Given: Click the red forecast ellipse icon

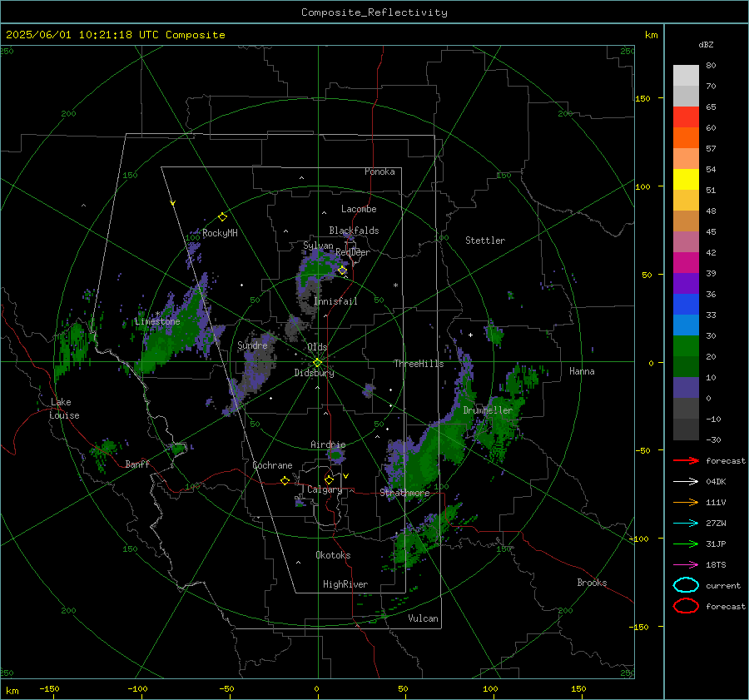Looking at the screenshot, I should click(686, 606).
